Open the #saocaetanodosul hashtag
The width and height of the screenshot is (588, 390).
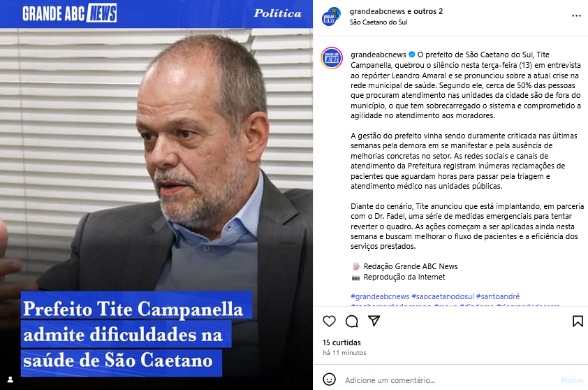coord(443,296)
